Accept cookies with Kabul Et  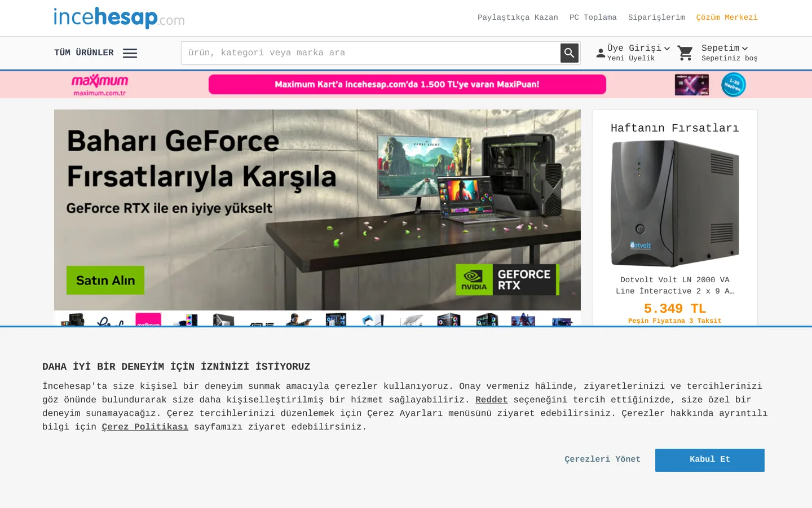710,460
